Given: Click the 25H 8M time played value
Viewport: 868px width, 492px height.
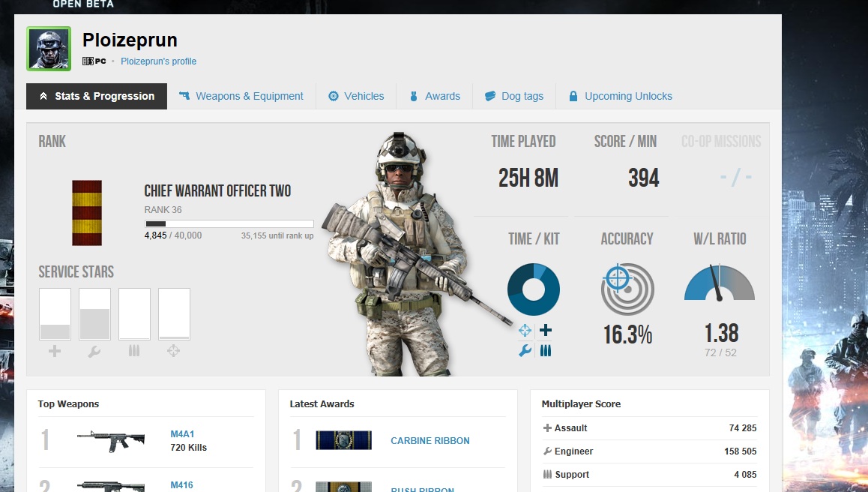Looking at the screenshot, I should coord(528,178).
